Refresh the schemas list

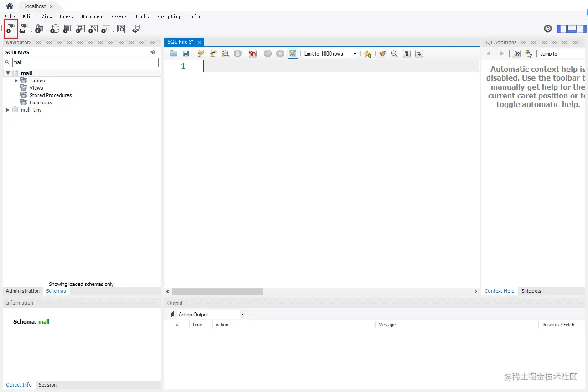coord(153,52)
